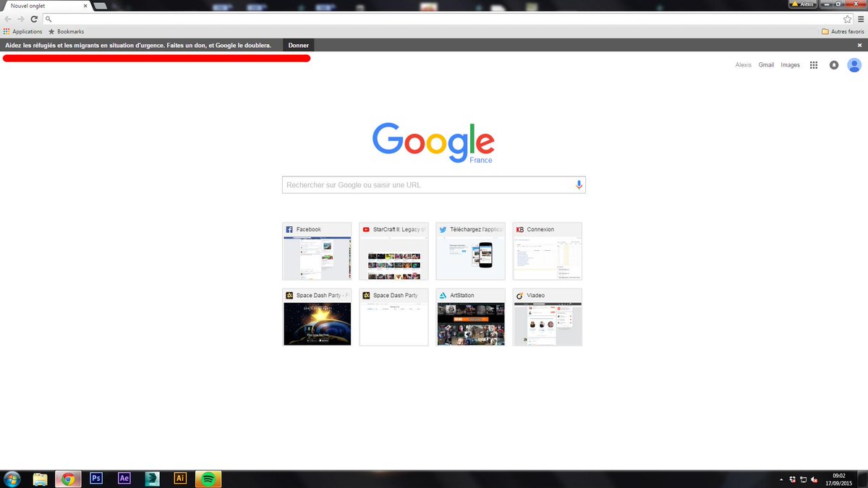Click the Google account avatar
Viewport: 868px width, 488px height.
pyautogui.click(x=854, y=65)
